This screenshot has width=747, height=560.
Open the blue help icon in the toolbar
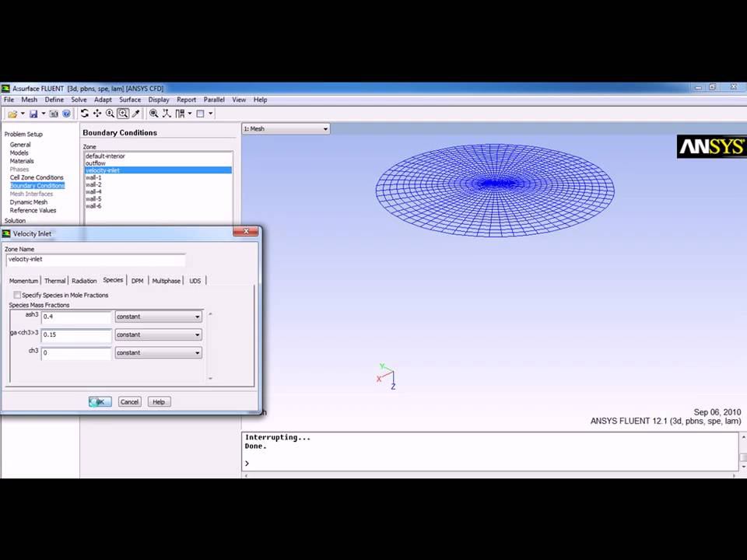coord(67,114)
